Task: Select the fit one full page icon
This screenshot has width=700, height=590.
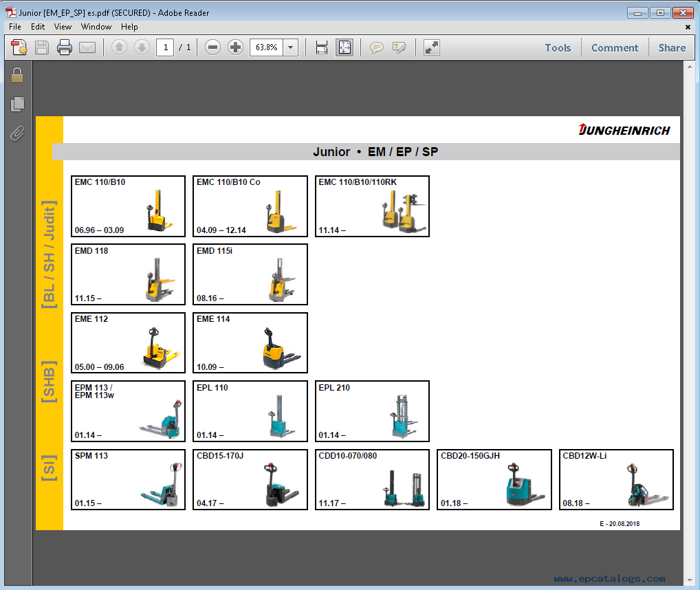Action: point(344,47)
